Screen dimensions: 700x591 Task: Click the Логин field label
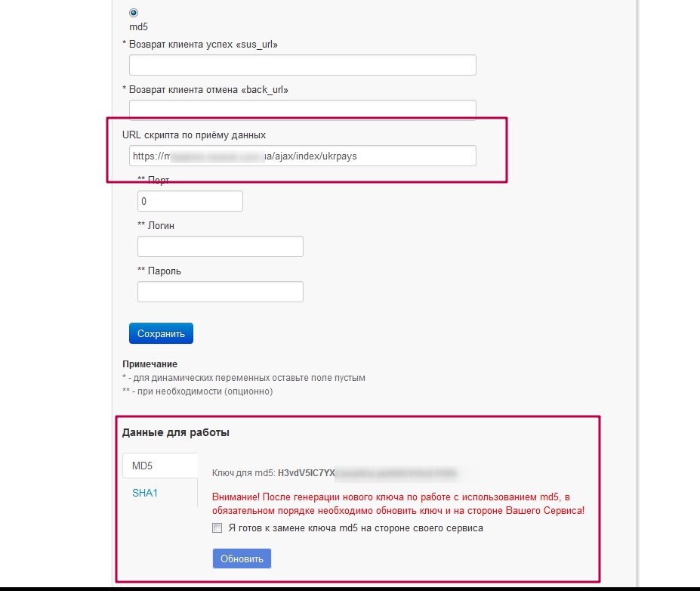click(156, 225)
